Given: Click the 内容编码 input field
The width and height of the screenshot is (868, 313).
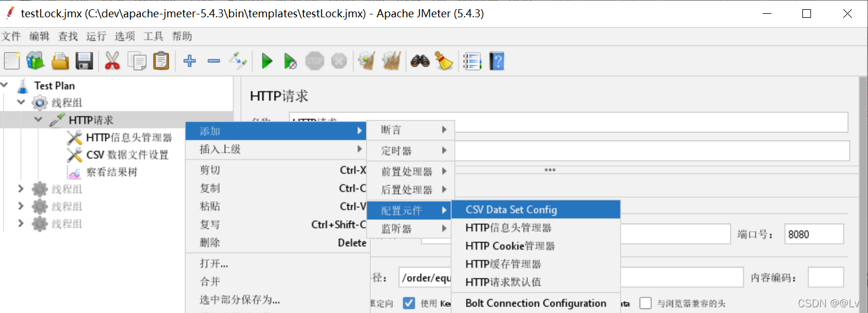Looking at the screenshot, I should click(825, 277).
